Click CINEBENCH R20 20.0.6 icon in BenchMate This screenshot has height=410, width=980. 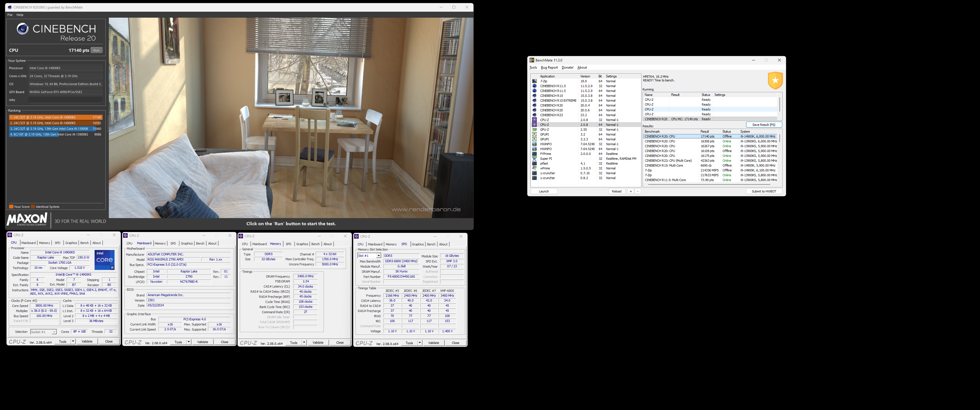tap(534, 110)
